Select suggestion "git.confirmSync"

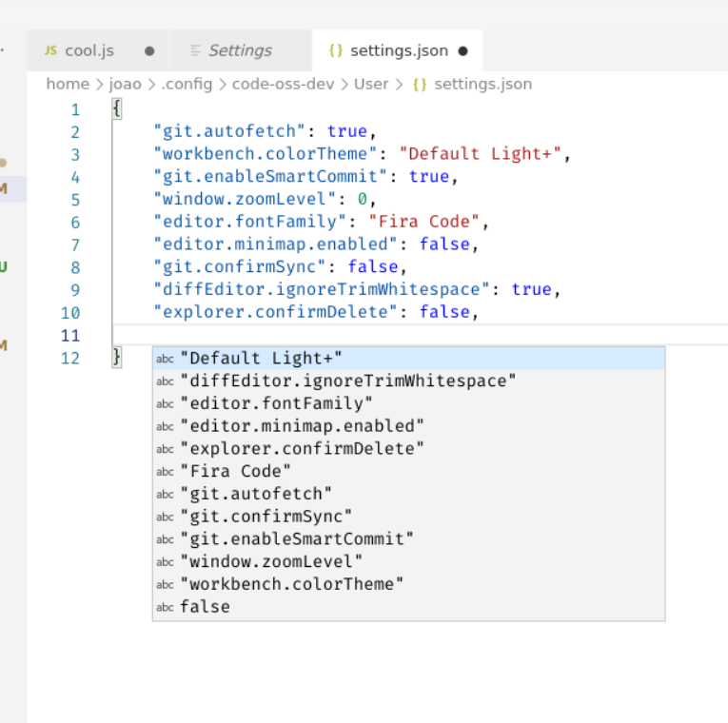click(408, 517)
